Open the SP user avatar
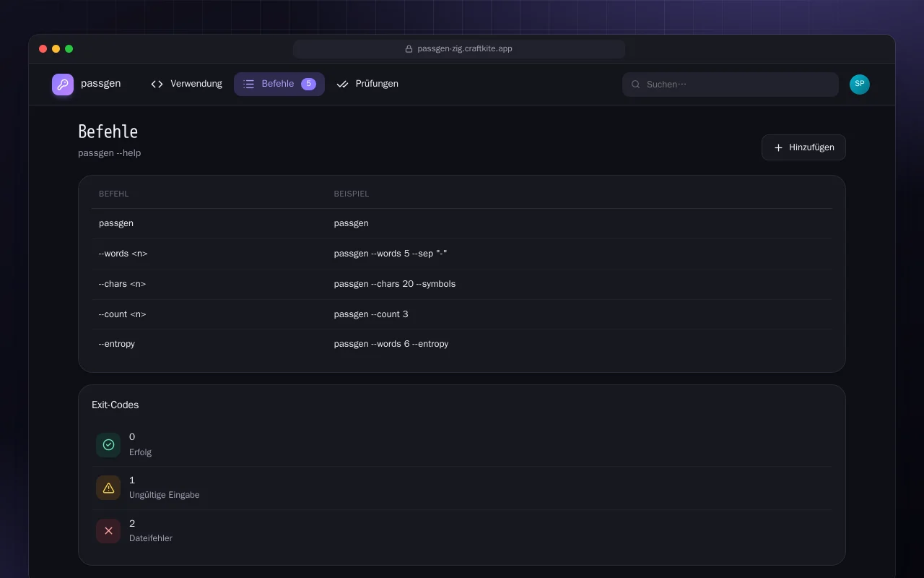924x578 pixels. coord(860,85)
